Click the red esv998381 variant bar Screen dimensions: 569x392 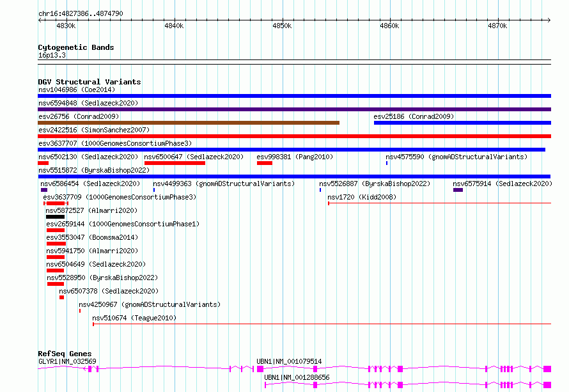tap(265, 163)
